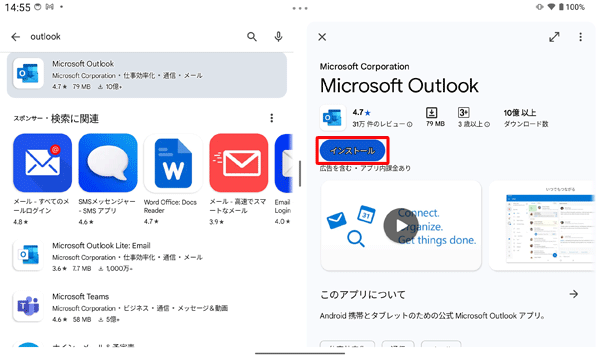Open the blue envelope mail login app

[42, 163]
